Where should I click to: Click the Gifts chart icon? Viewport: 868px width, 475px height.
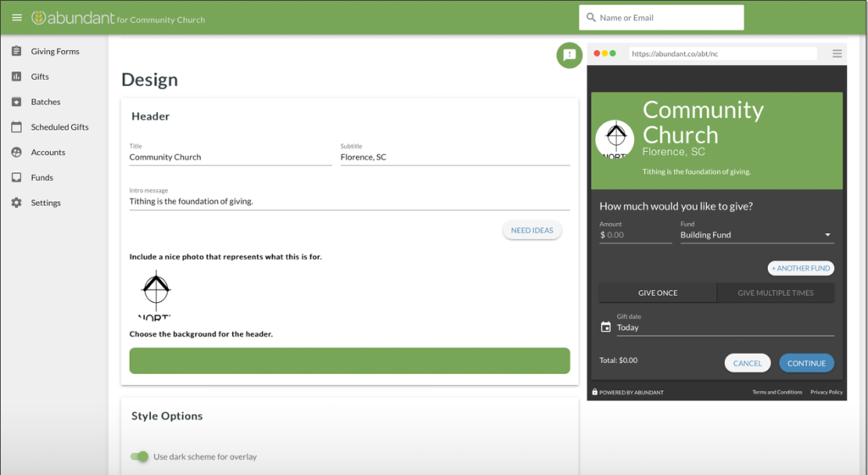(16, 76)
